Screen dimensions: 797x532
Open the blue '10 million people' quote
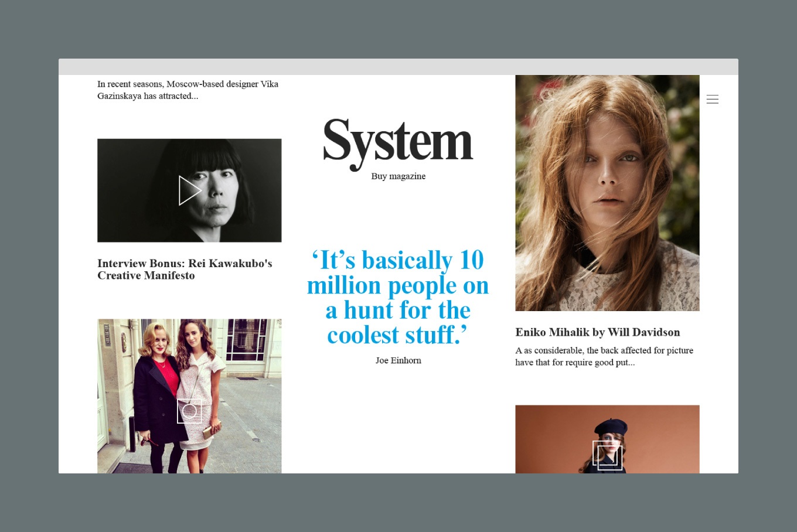coord(398,298)
